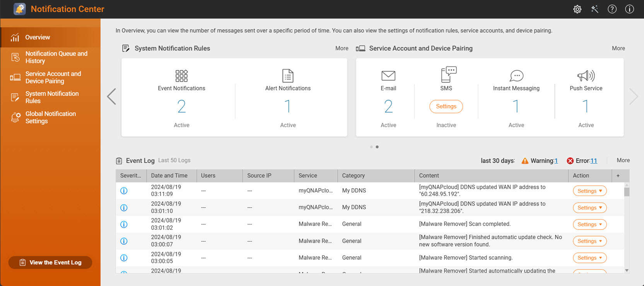Screen dimensions: 644x286
Task: Click the Alert Notifications document icon
Action: [288, 76]
